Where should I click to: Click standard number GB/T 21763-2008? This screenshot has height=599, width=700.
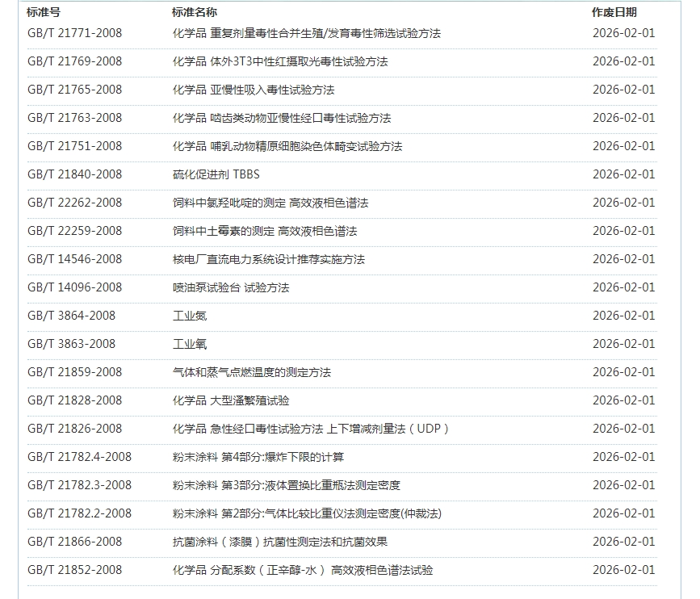point(74,118)
